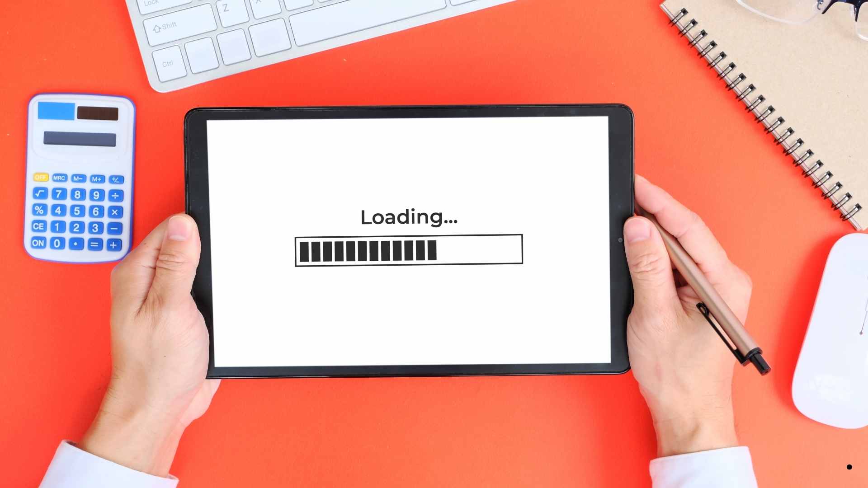This screenshot has height=488, width=868.
Task: Click the Loading text on tablet
Action: [x=409, y=217]
